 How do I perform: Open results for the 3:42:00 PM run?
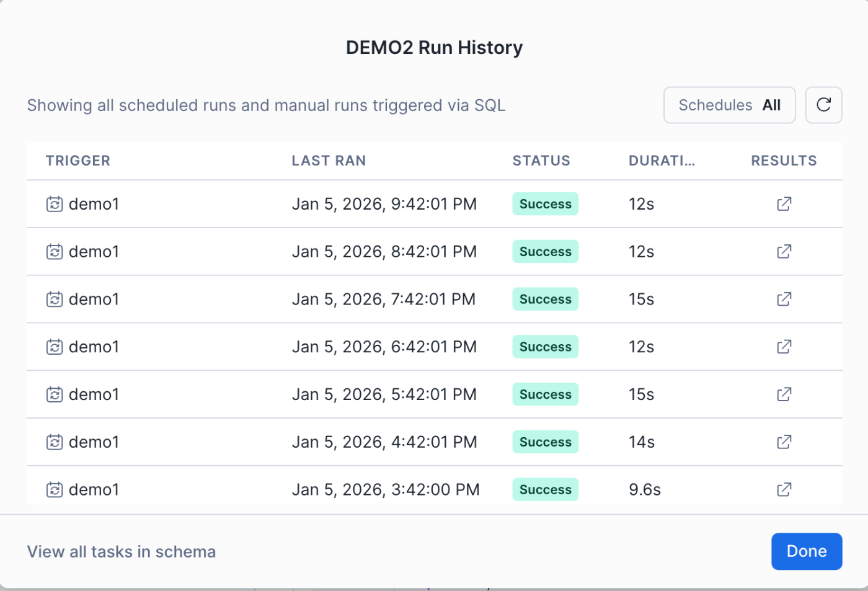pyautogui.click(x=784, y=489)
